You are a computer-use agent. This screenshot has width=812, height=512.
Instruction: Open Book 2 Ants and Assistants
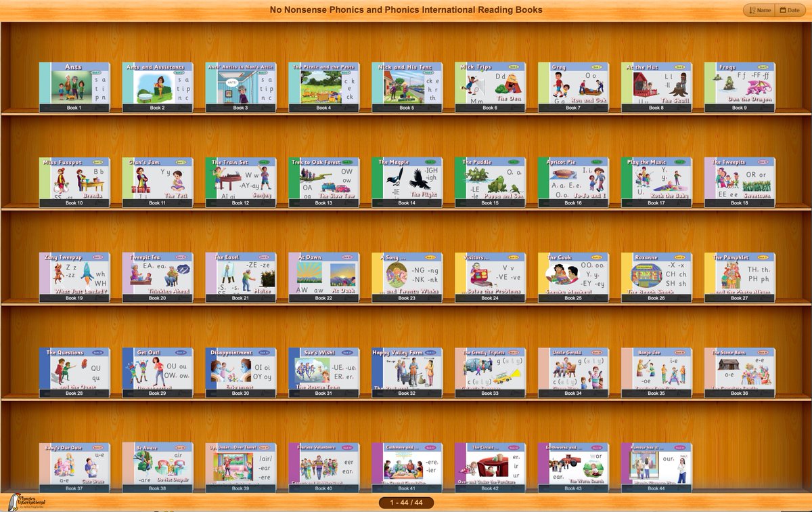click(x=158, y=87)
